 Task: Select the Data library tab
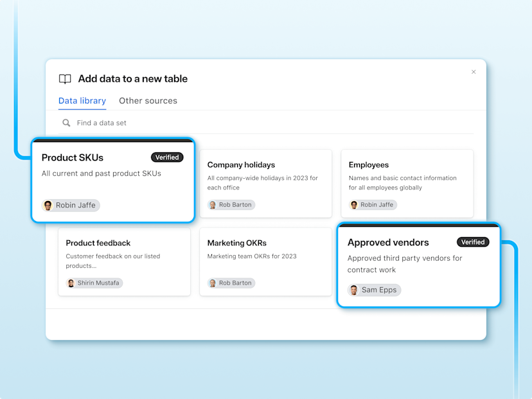82,101
